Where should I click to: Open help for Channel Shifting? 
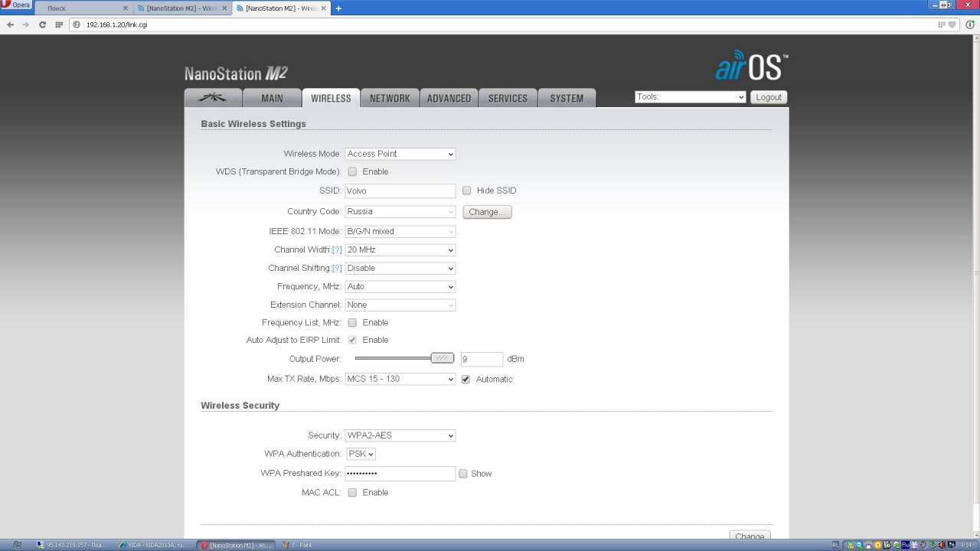pyautogui.click(x=337, y=269)
